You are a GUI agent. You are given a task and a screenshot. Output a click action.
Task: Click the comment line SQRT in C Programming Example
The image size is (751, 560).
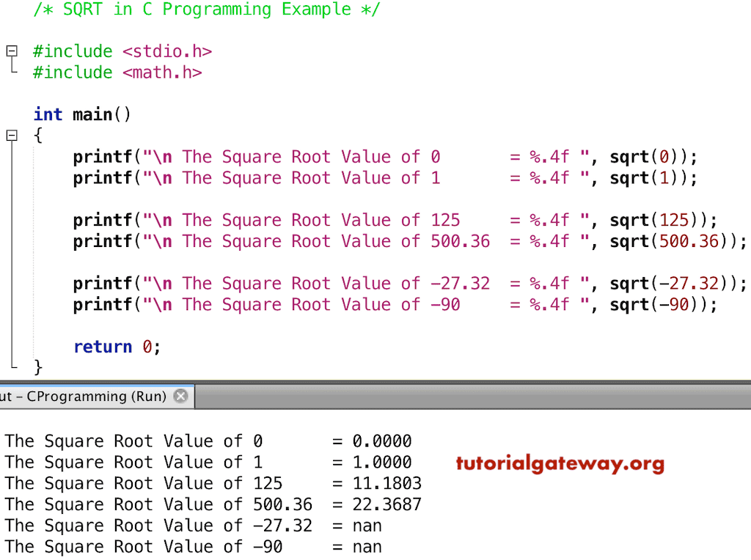point(205,10)
